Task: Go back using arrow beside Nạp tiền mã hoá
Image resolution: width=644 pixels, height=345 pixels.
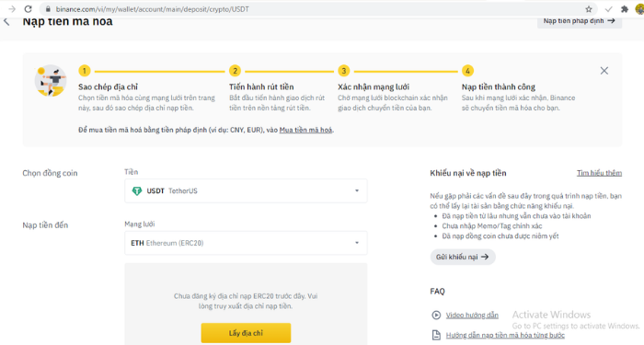Action: 6,21
